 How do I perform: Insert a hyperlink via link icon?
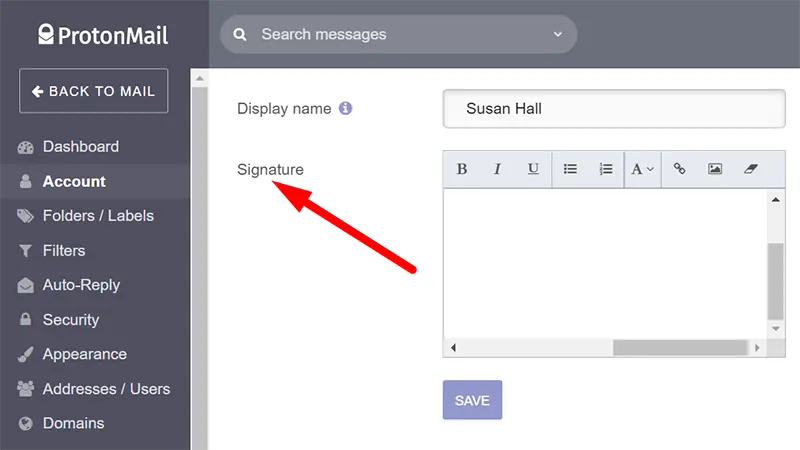tap(679, 168)
